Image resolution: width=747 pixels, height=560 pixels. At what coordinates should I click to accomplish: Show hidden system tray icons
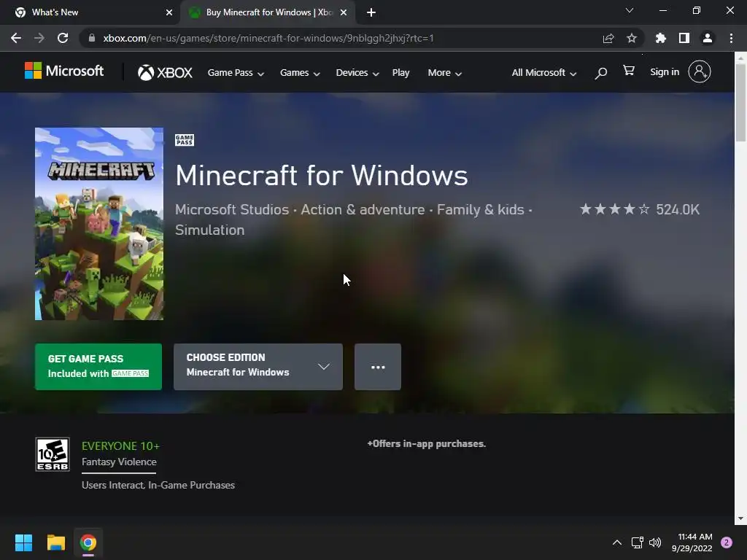[617, 542]
